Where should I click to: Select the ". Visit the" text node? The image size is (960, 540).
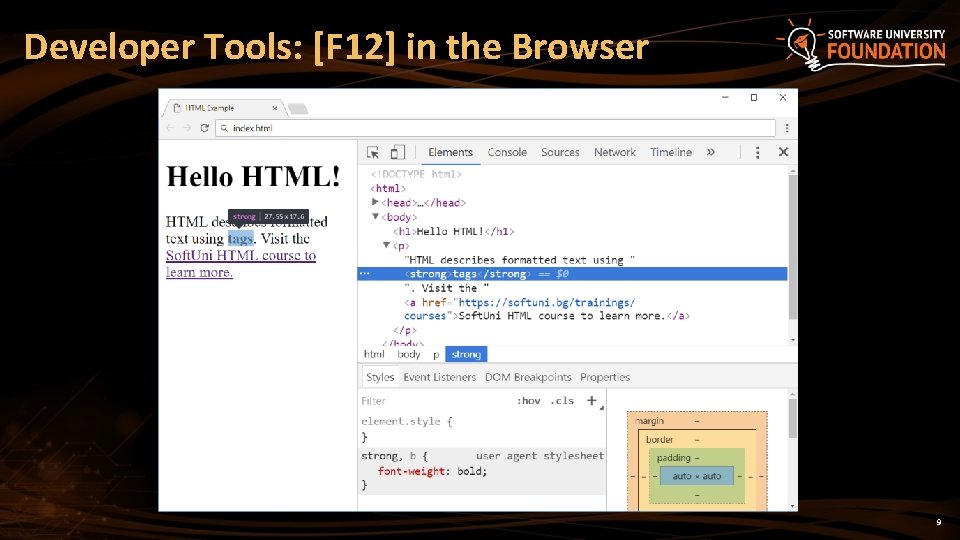click(446, 288)
